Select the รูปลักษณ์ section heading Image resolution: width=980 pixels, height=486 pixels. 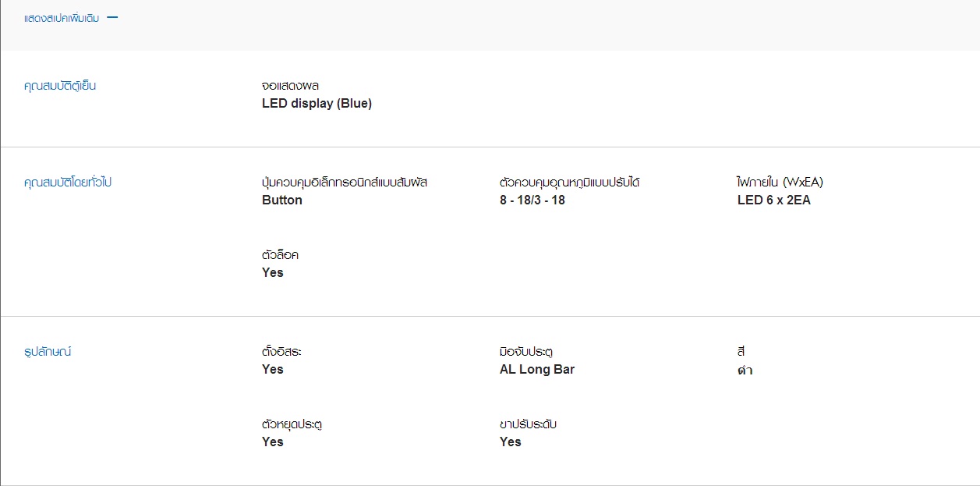(x=48, y=352)
